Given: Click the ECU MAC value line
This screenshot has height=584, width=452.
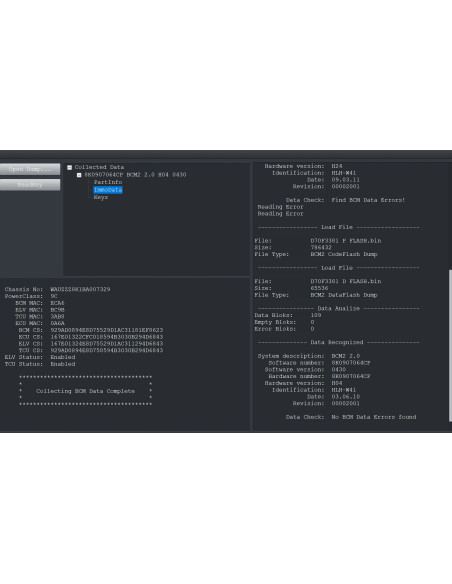Looking at the screenshot, I should (40, 323).
